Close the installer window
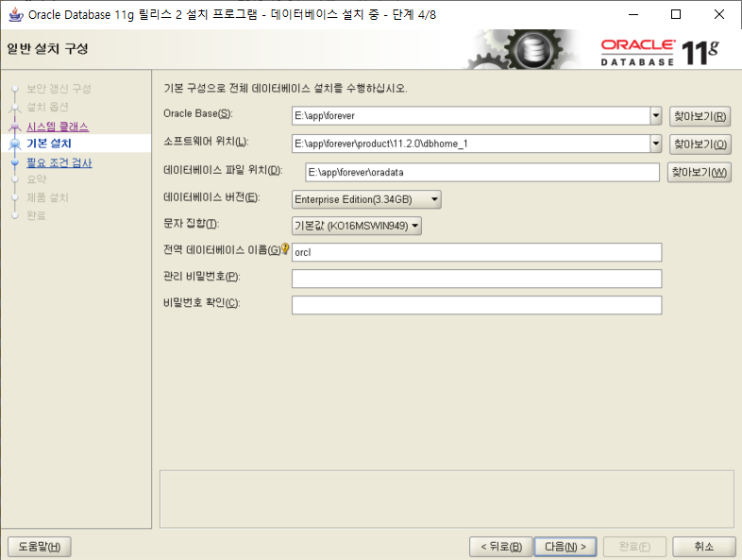Screen dimensions: 742x560 pos(718,15)
